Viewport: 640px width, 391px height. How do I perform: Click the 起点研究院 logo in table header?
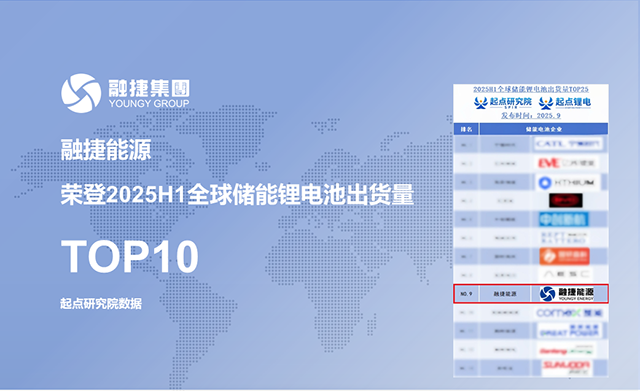click(503, 102)
